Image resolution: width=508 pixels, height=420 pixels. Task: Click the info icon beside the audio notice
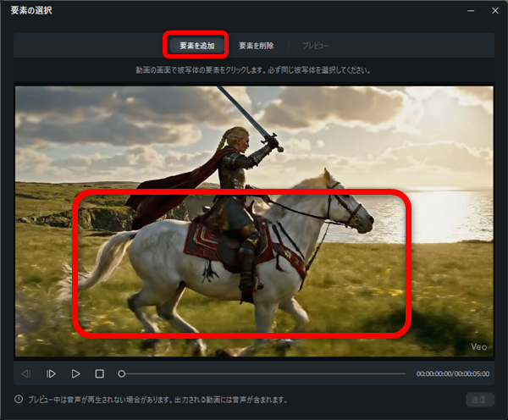click(x=19, y=400)
